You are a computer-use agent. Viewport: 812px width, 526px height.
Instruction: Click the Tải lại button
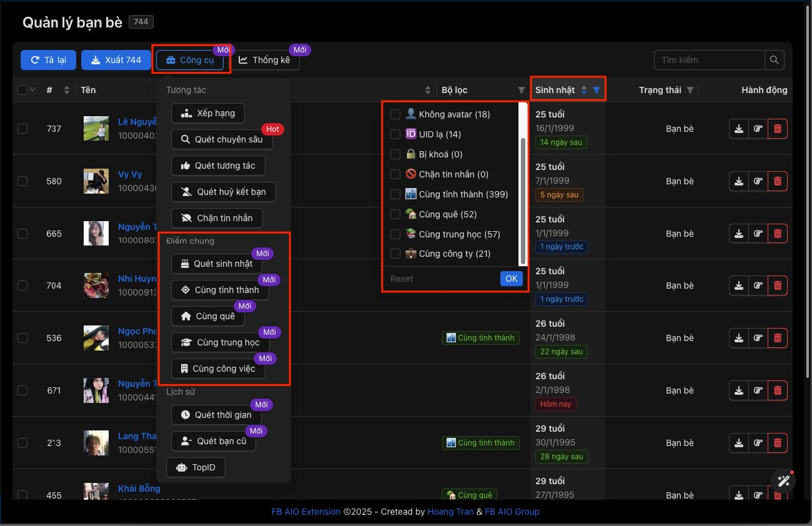tap(48, 60)
